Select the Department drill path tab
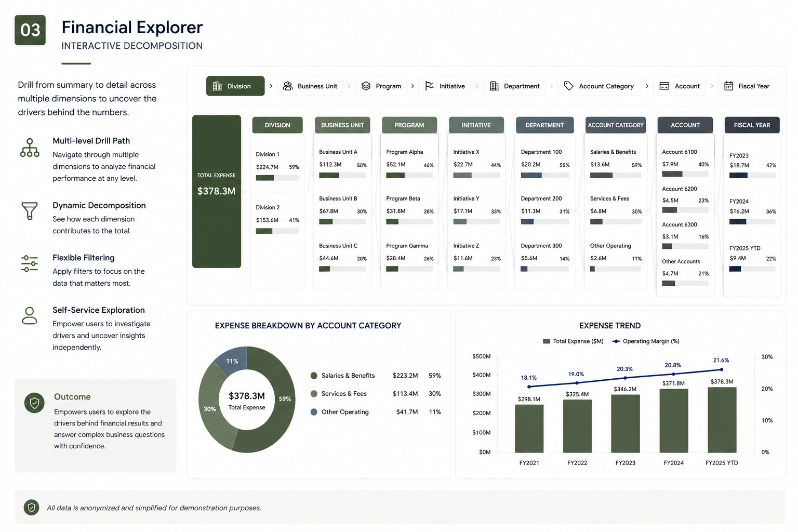This screenshot has width=798, height=532. pyautogui.click(x=514, y=86)
